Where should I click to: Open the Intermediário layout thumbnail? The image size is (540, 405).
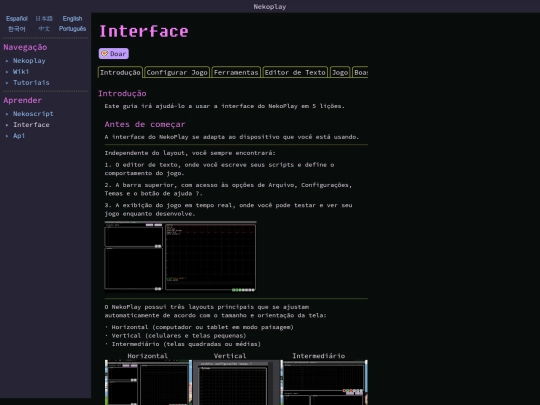pos(324,382)
